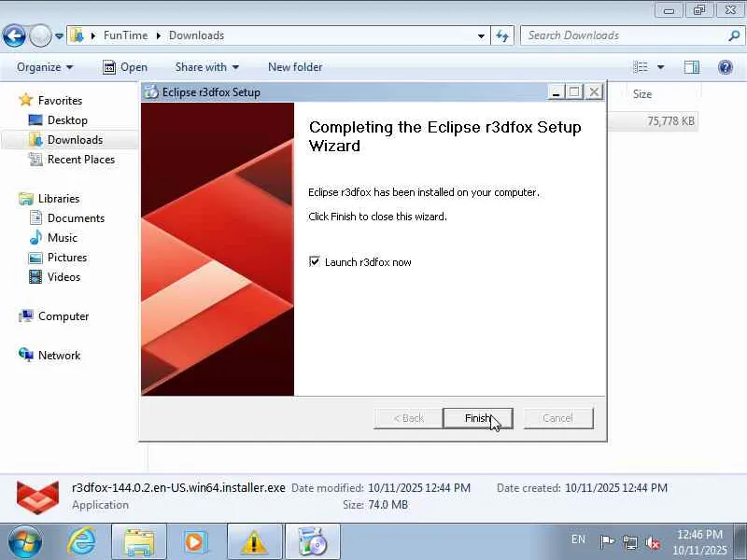Click the EN language indicator
The image size is (747, 560).
click(578, 539)
